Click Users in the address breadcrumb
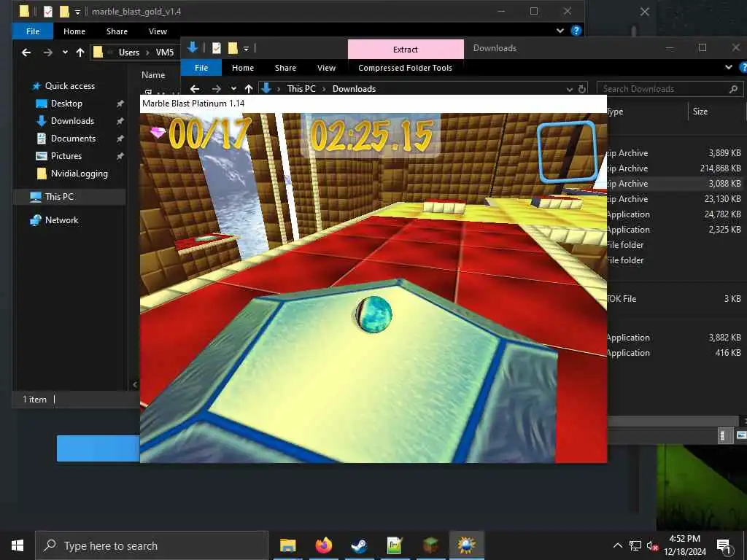This screenshot has height=560, width=747. click(128, 52)
